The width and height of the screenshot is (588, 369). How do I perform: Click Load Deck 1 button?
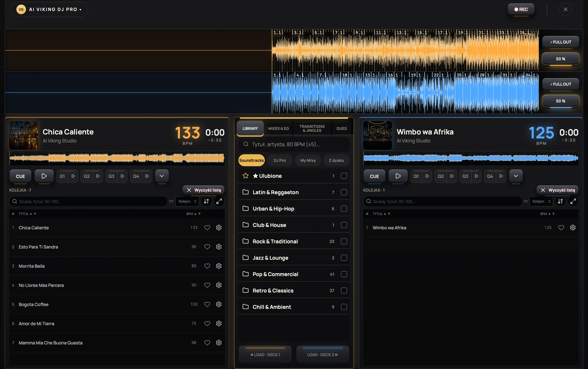coord(265,355)
